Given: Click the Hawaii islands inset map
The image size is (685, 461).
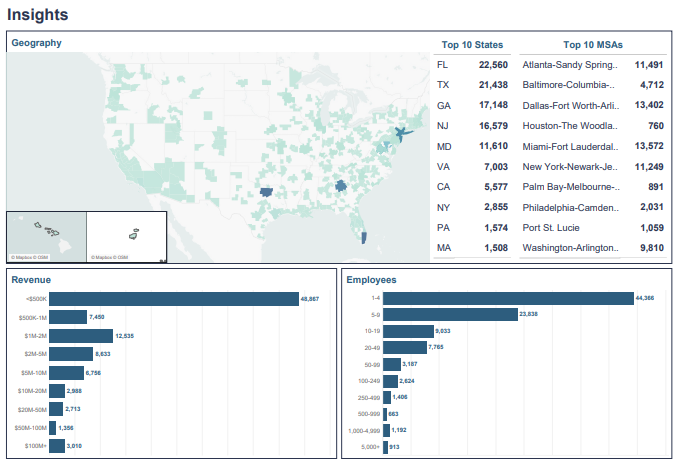Looking at the screenshot, I should click(x=46, y=230).
